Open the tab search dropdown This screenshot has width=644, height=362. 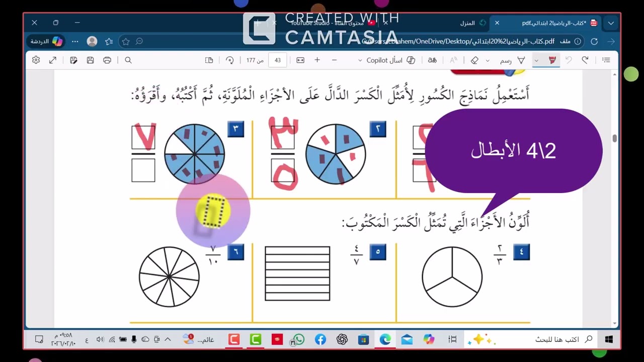[611, 23]
